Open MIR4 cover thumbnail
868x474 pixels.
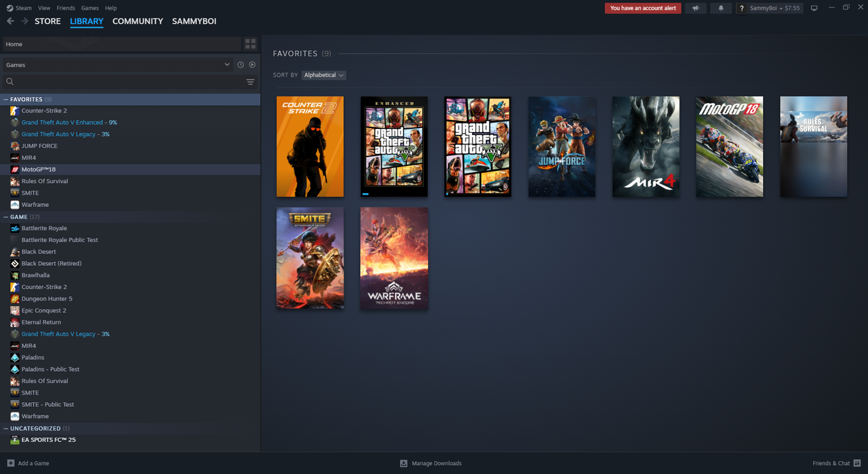646,146
